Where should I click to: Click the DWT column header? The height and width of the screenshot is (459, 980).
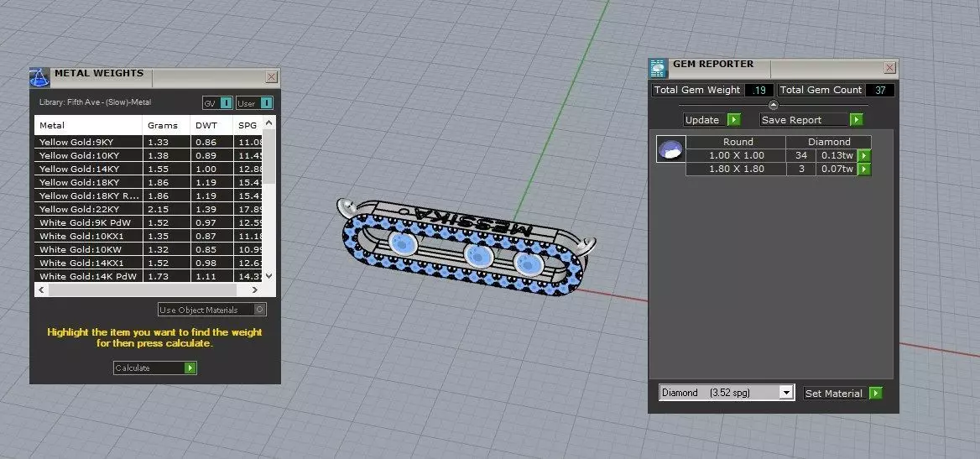tap(211, 125)
